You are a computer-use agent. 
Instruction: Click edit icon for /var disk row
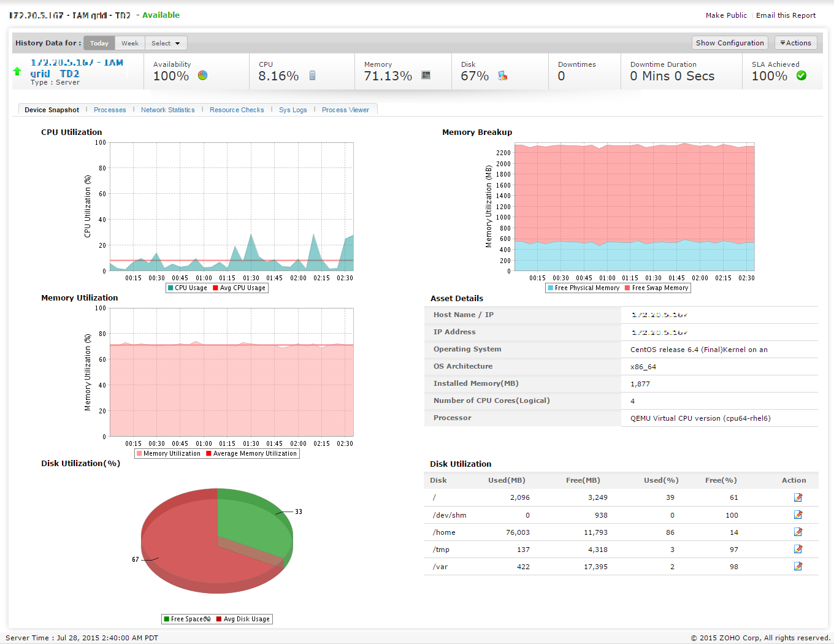798,566
